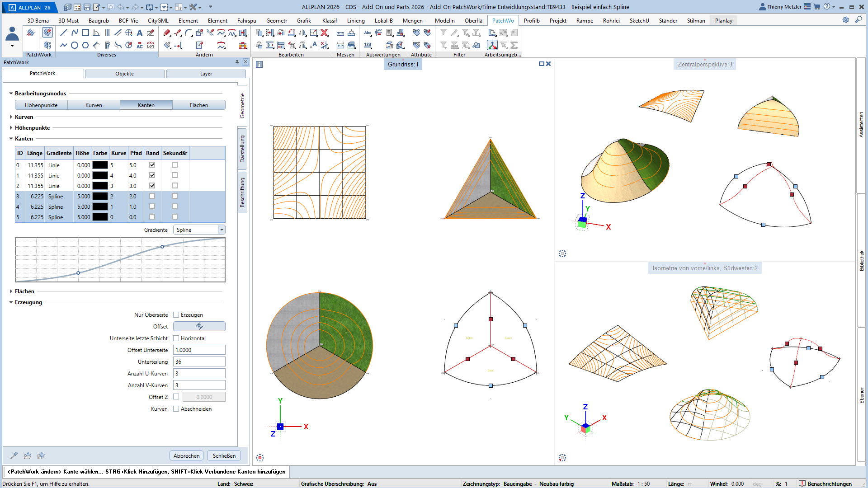868x488 pixels.
Task: Select the Line drawing tool
Action: [x=64, y=33]
